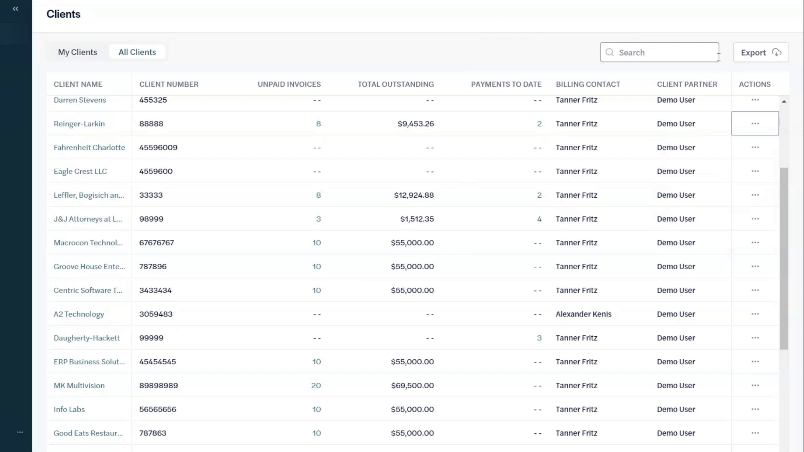This screenshot has width=804, height=452.
Task: Open actions menu for MK Multivision
Action: [755, 385]
